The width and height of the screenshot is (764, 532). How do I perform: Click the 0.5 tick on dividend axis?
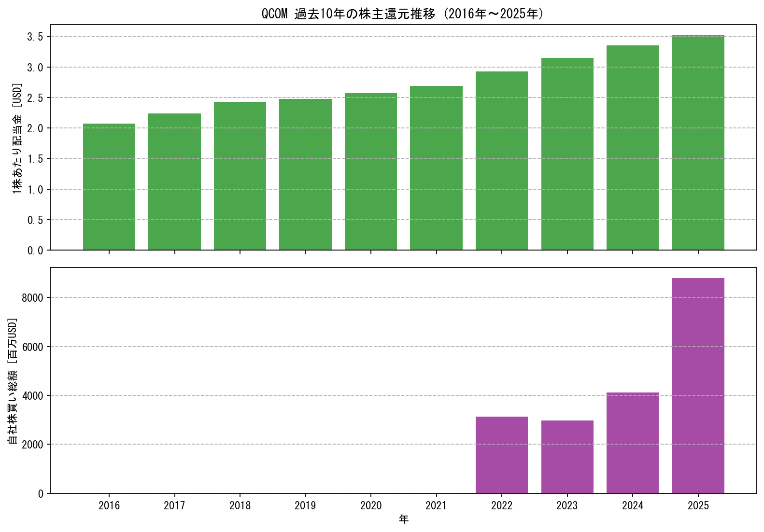pyautogui.click(x=35, y=220)
